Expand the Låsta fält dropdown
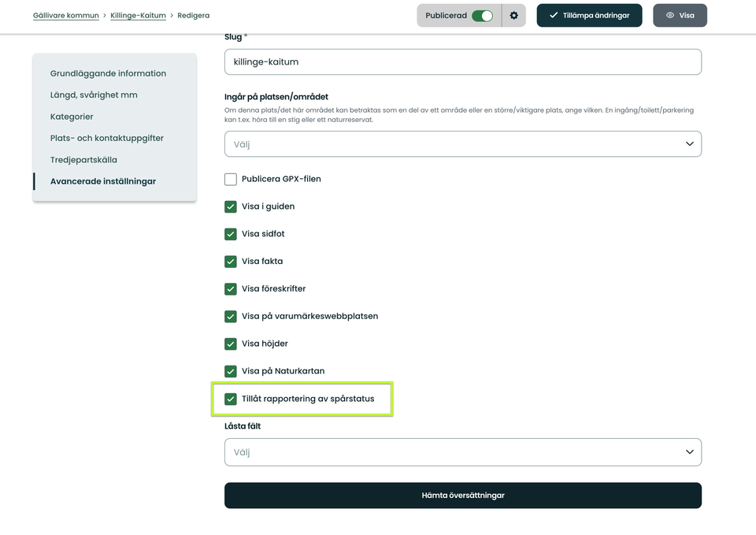The image size is (756, 535). click(462, 452)
